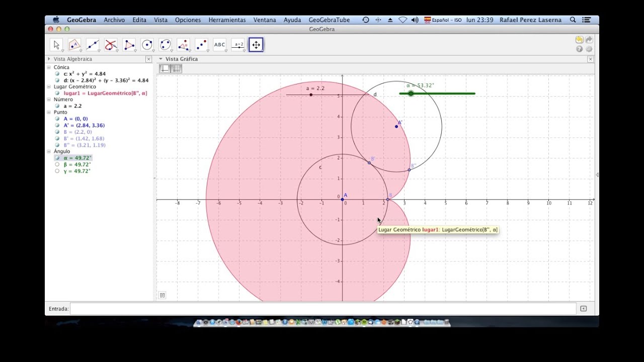Screen dimensions: 644x362
Task: Select the Point on object tool
Action: (x=74, y=45)
